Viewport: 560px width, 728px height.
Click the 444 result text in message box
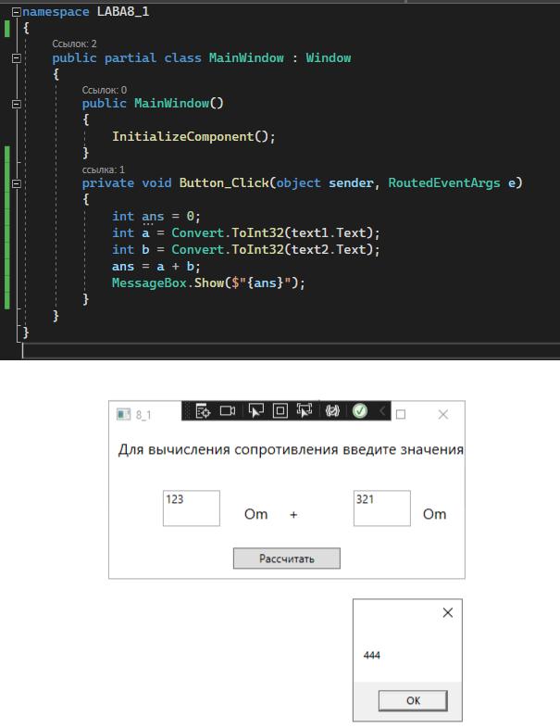click(371, 655)
